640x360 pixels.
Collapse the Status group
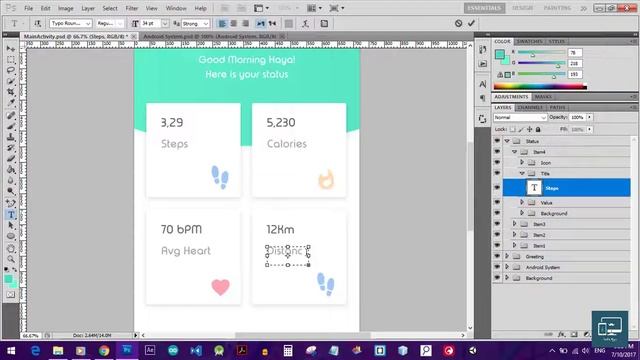[x=507, y=141]
